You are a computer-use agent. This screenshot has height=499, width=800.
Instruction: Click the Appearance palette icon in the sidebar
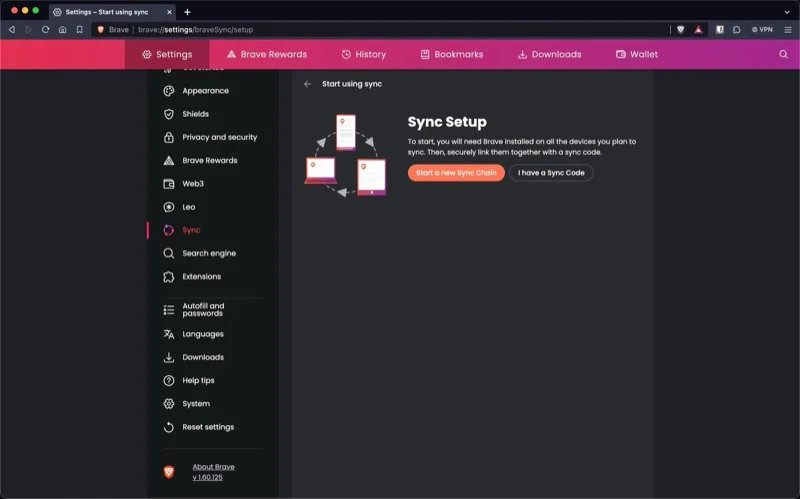point(169,91)
